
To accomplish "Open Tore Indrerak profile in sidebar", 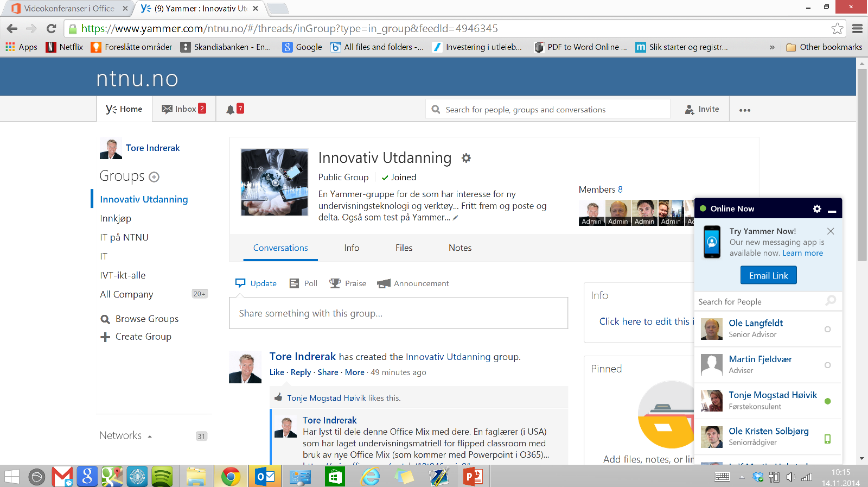I will tap(152, 148).
